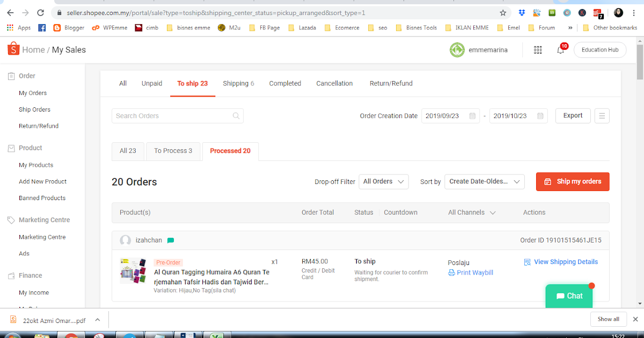The width and height of the screenshot is (644, 338).
Task: Select the To ship 23 tab
Action: (x=193, y=83)
